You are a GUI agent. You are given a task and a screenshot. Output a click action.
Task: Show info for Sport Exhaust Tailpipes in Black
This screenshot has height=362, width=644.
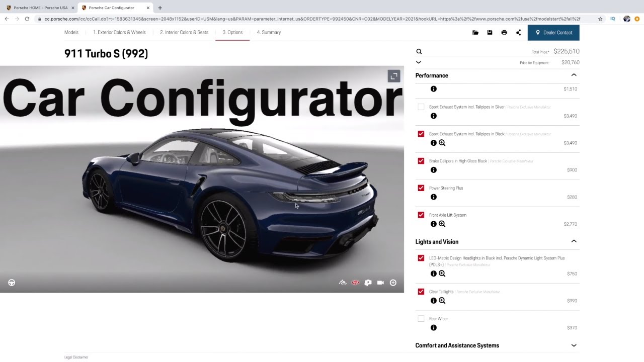click(x=434, y=143)
